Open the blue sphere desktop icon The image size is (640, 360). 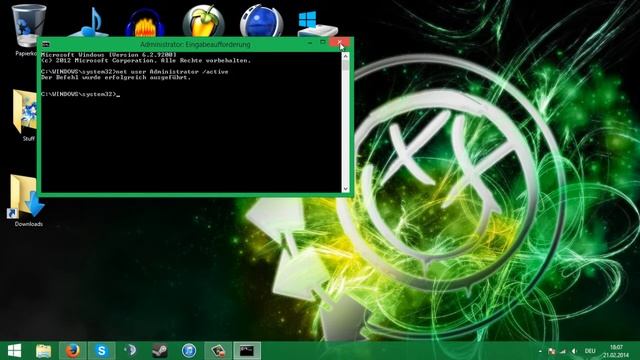tap(262, 21)
